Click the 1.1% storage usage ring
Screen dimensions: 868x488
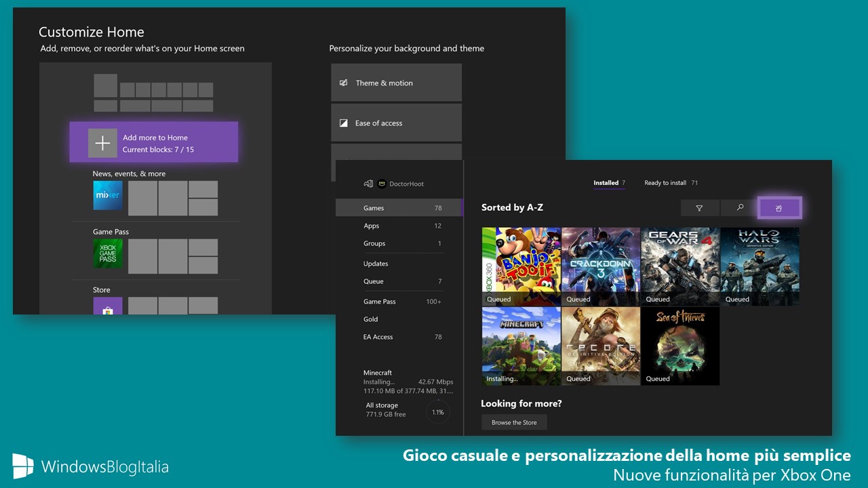click(438, 411)
